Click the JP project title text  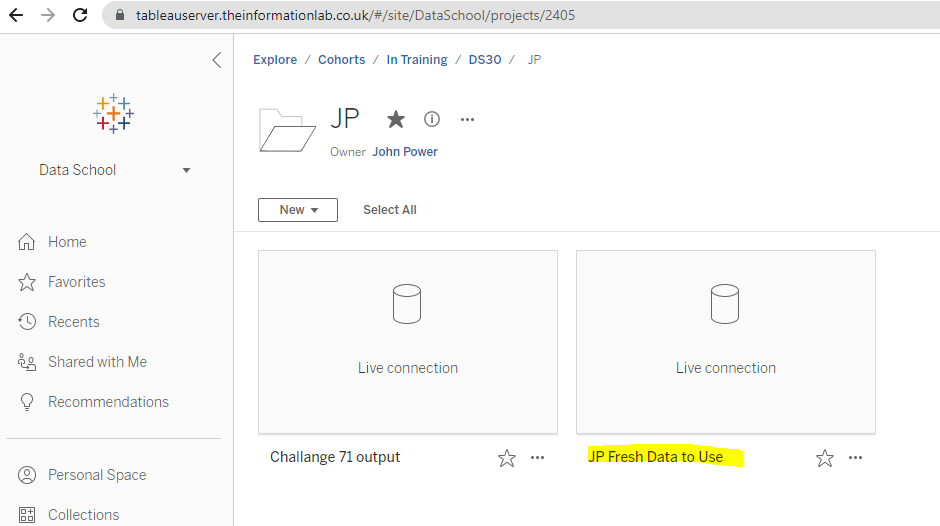tap(345, 118)
